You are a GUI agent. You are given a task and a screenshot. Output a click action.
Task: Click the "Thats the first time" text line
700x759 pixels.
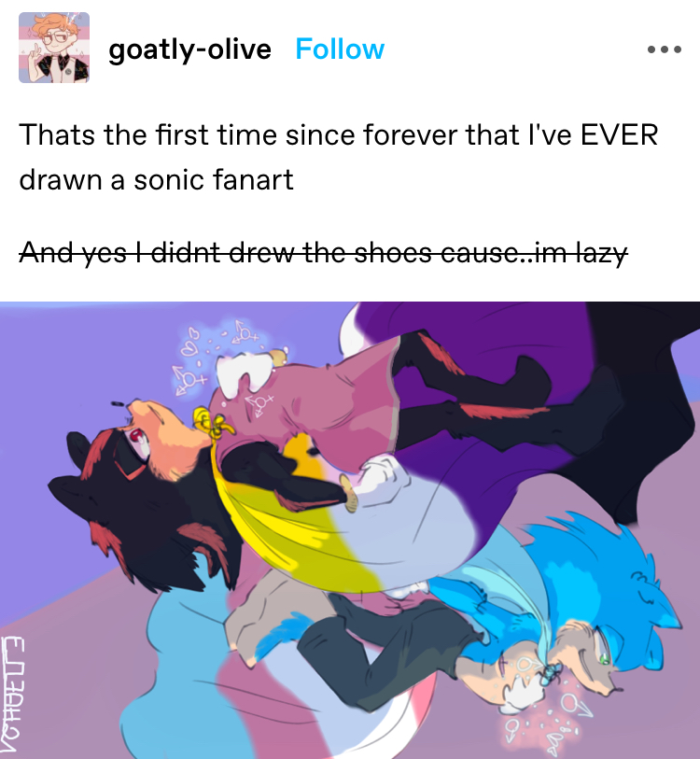(x=339, y=134)
